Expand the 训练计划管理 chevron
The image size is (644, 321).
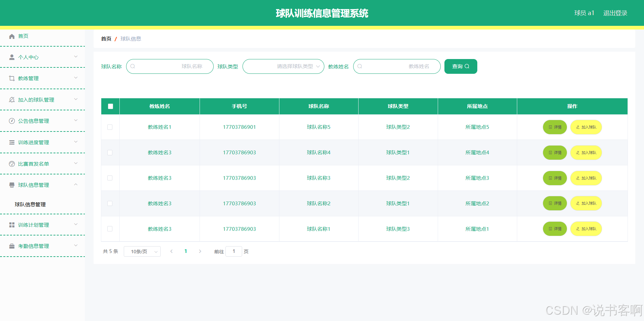point(76,224)
